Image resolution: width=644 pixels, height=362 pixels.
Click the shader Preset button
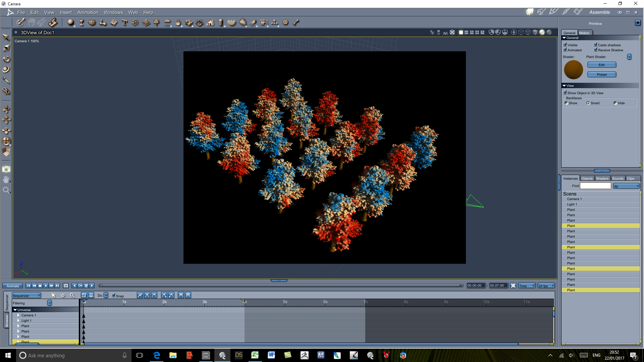601,74
